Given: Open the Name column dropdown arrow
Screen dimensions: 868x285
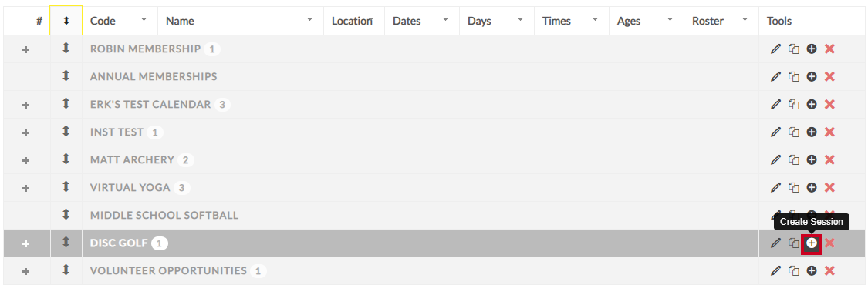Looking at the screenshot, I should click(310, 19).
